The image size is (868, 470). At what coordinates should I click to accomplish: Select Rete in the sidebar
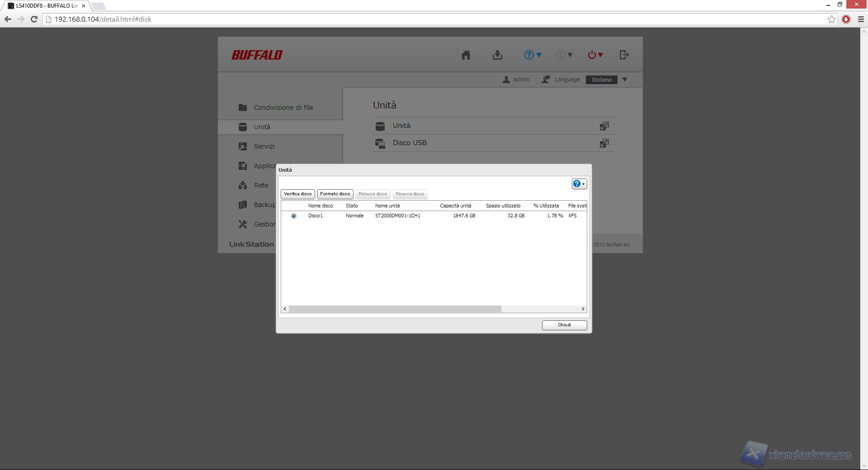coord(261,185)
